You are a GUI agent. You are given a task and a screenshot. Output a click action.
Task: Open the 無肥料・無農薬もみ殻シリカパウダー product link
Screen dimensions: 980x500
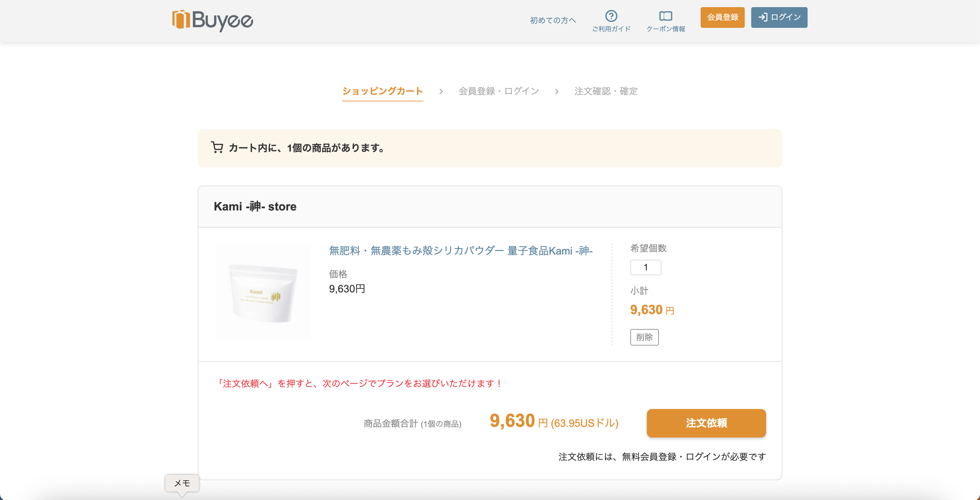tap(461, 251)
